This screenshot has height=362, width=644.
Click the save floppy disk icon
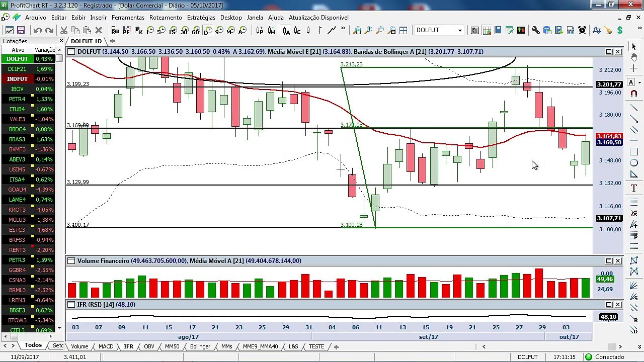21,30
